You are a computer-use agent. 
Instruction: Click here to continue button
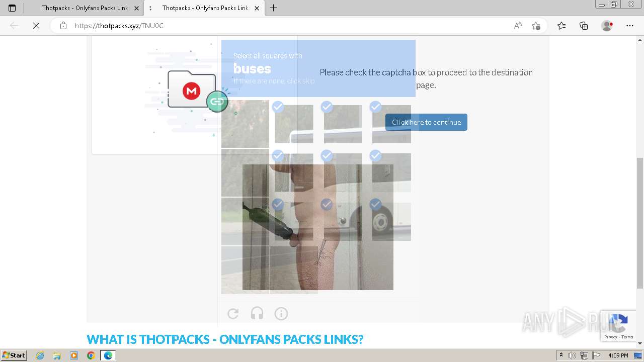pyautogui.click(x=426, y=122)
